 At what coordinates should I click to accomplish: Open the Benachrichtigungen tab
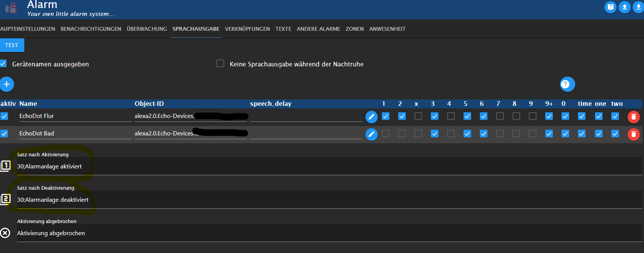pos(91,29)
